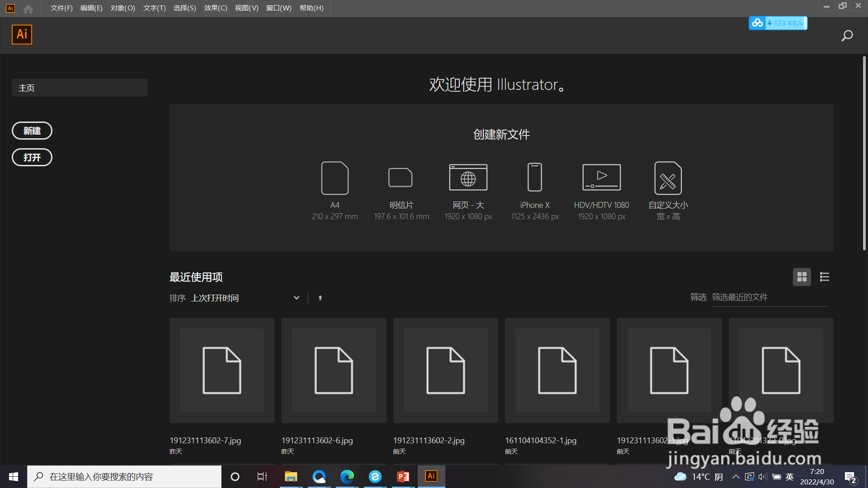
Task: Open the Windows Start menu
Action: click(x=14, y=477)
